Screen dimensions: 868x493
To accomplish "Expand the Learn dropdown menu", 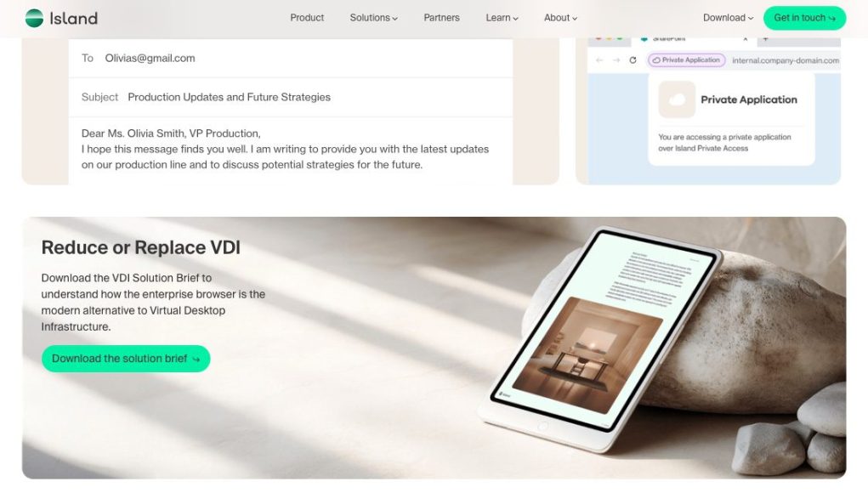I will pyautogui.click(x=502, y=18).
